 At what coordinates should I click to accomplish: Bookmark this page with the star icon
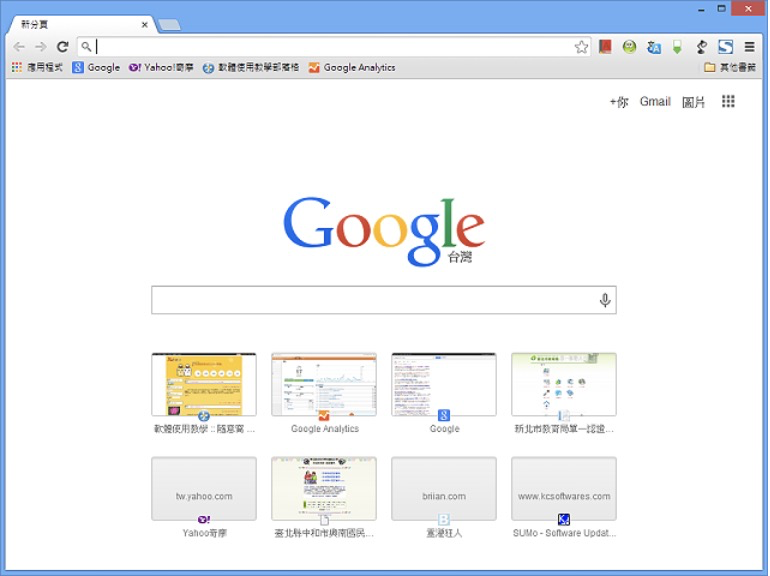581,47
